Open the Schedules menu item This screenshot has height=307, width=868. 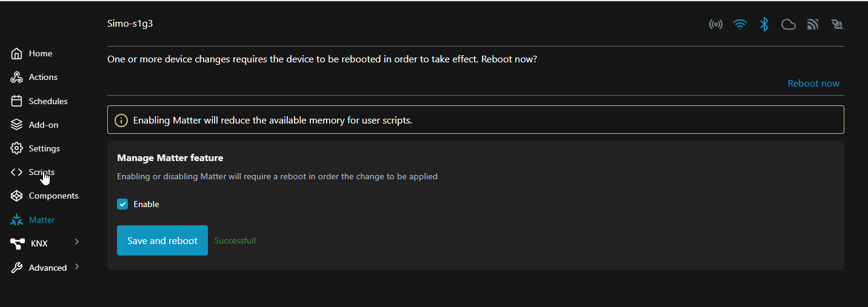(48, 101)
